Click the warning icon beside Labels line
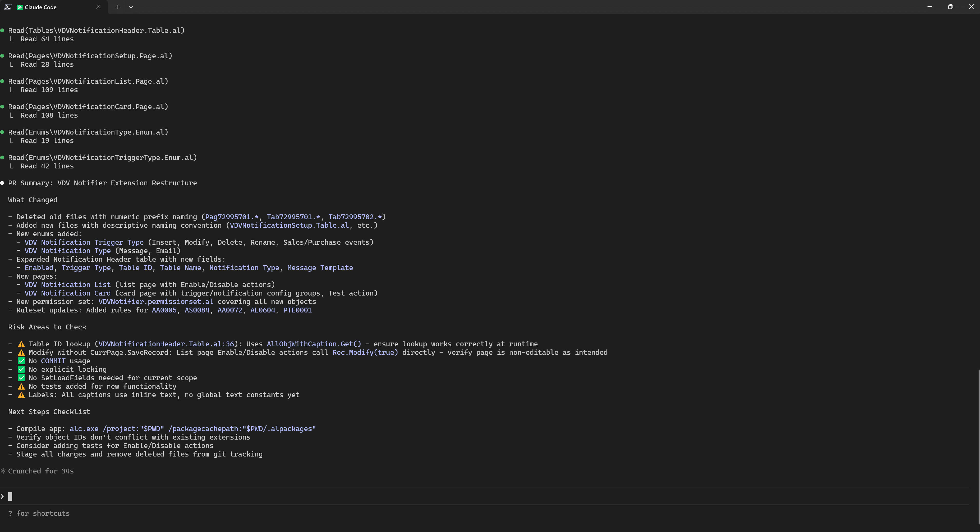The height and width of the screenshot is (532, 980). [x=21, y=395]
